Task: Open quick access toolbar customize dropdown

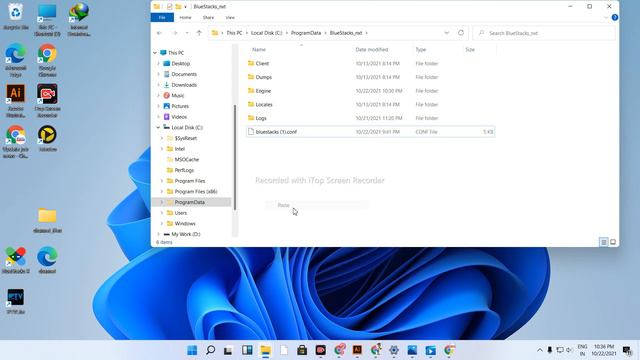Action: click(x=185, y=7)
